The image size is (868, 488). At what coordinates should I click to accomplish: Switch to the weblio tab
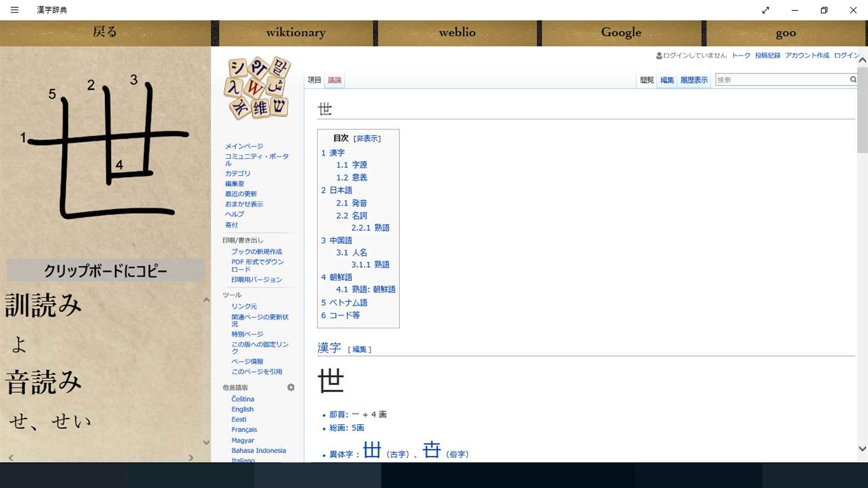click(457, 33)
